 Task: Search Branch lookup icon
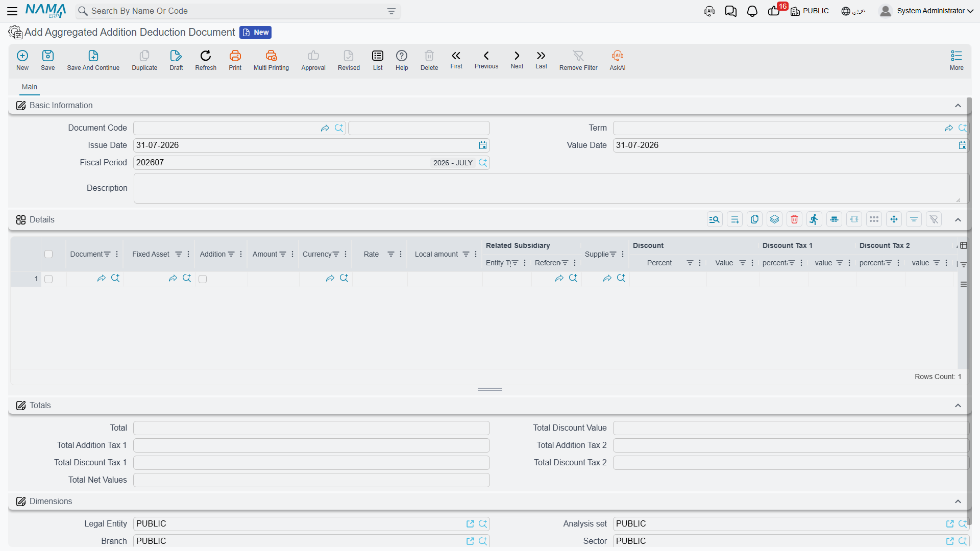click(483, 541)
